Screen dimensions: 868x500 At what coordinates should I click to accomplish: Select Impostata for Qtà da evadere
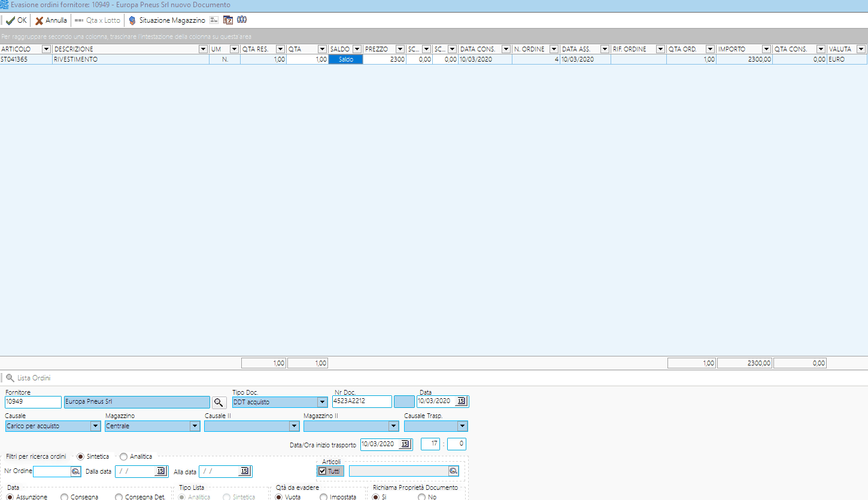tap(323, 497)
